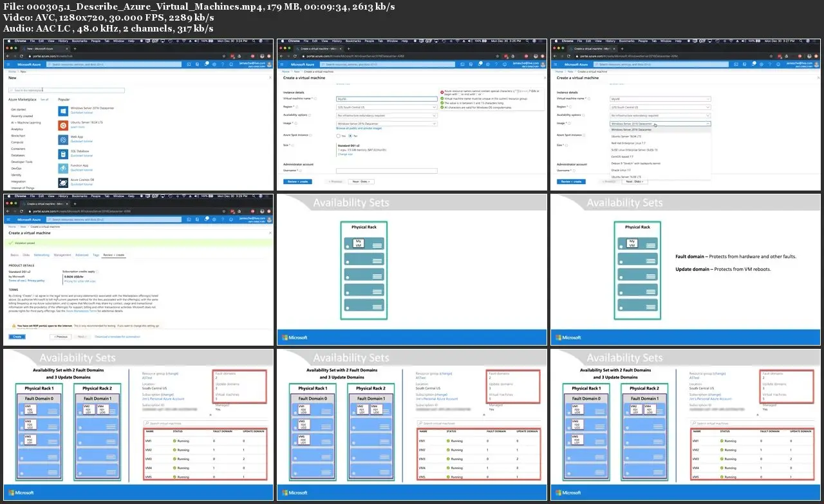Click Username field in name-validation frame
Image resolution: width=824 pixels, height=504 pixels.
coord(387,171)
